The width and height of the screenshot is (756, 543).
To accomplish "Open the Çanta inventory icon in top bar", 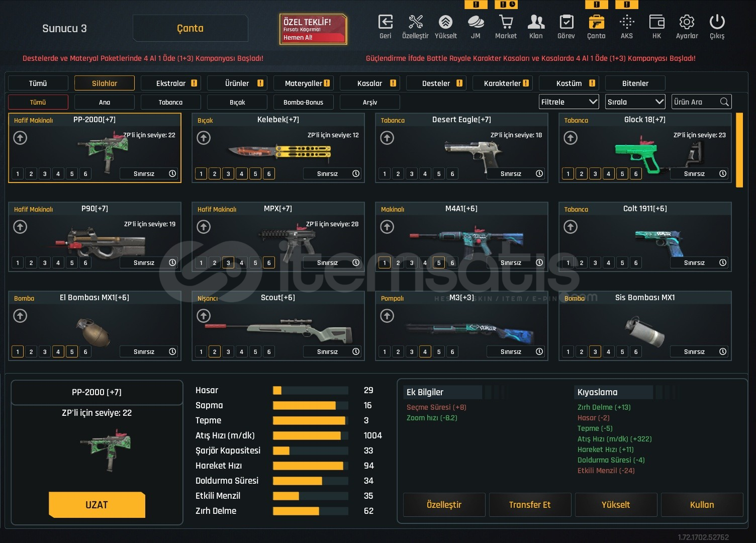I will click(596, 22).
